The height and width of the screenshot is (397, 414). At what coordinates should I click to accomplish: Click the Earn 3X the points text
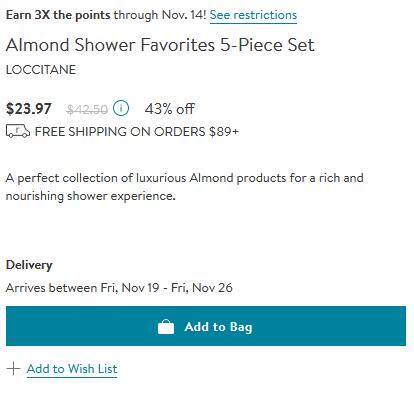coord(58,15)
